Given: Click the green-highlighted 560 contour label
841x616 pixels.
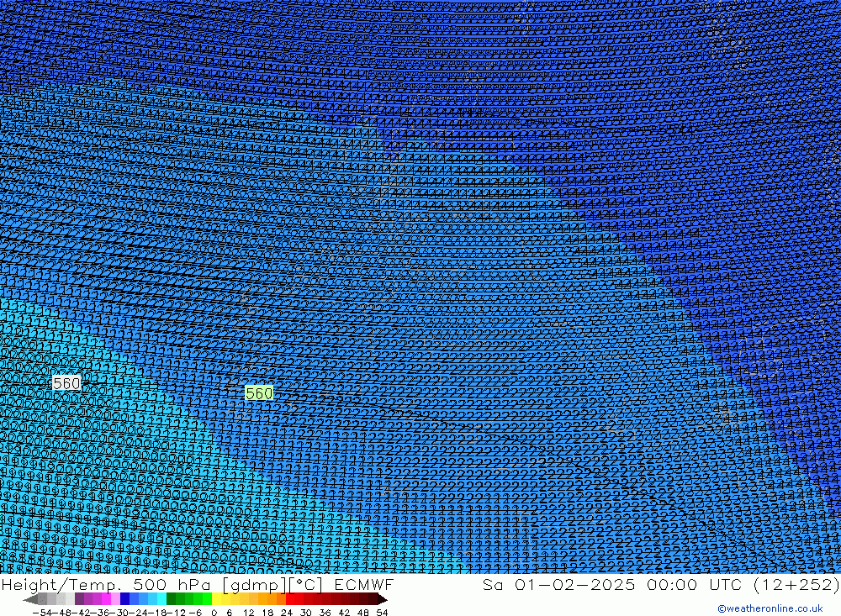Looking at the screenshot, I should pyautogui.click(x=259, y=393).
